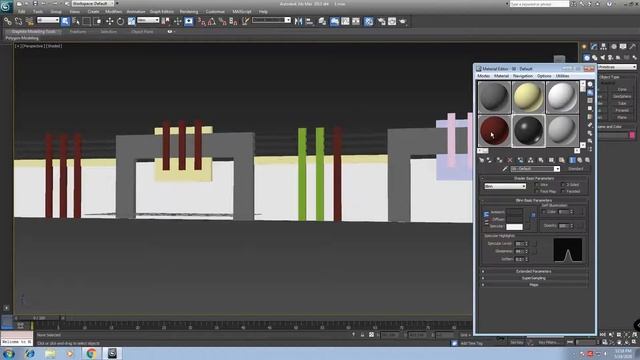Choose the Select and Move tool
640x360 pixels.
pyautogui.click(x=109, y=21)
